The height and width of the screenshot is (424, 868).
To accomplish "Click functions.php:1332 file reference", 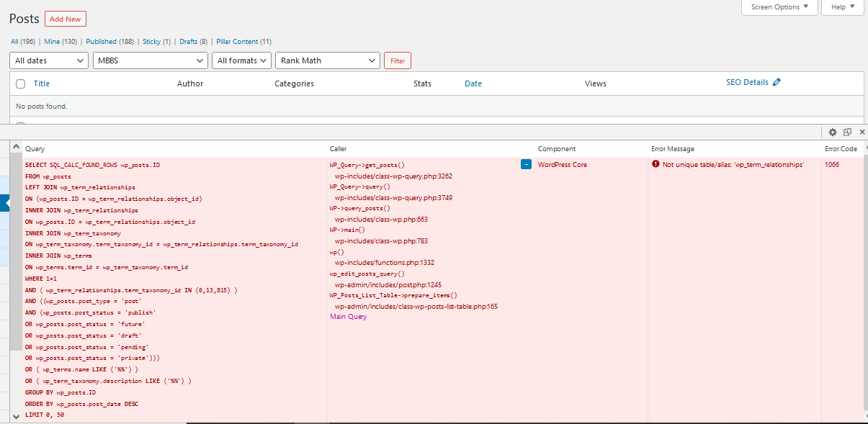I will [385, 263].
